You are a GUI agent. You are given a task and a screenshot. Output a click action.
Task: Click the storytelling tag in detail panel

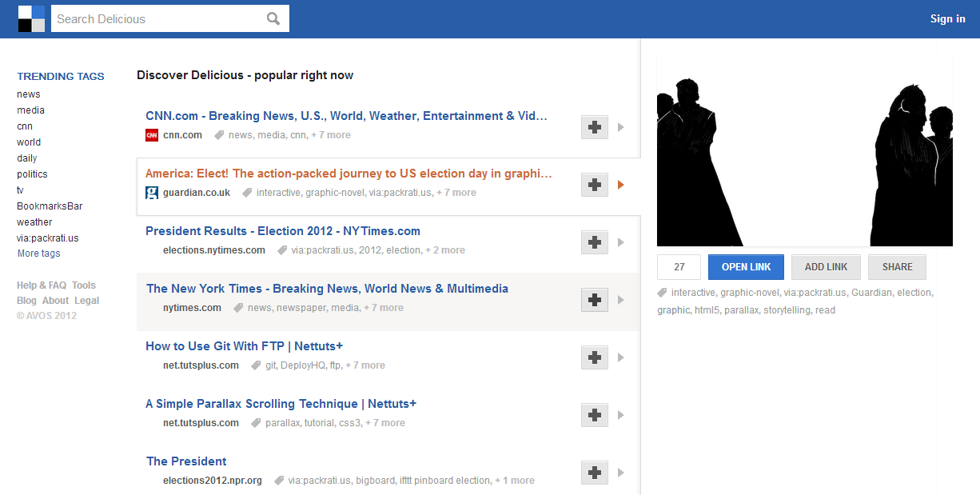coord(787,310)
